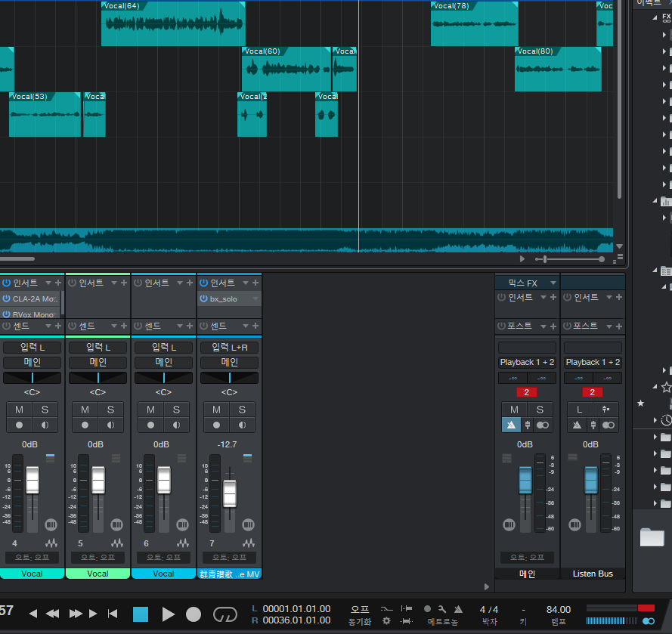Click the Rewind double-arrow transport button
The image size is (672, 634).
point(52,614)
